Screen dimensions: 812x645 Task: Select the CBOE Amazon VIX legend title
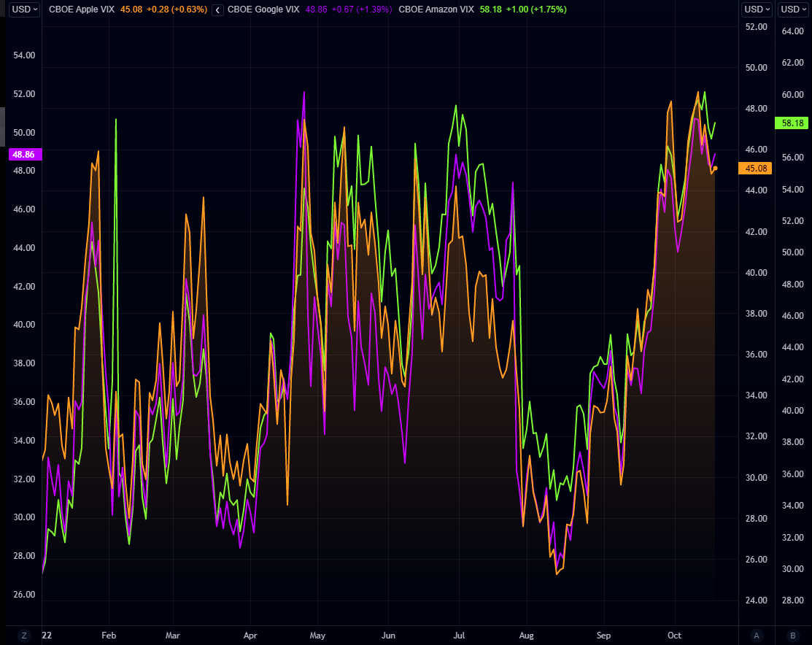[x=436, y=9]
